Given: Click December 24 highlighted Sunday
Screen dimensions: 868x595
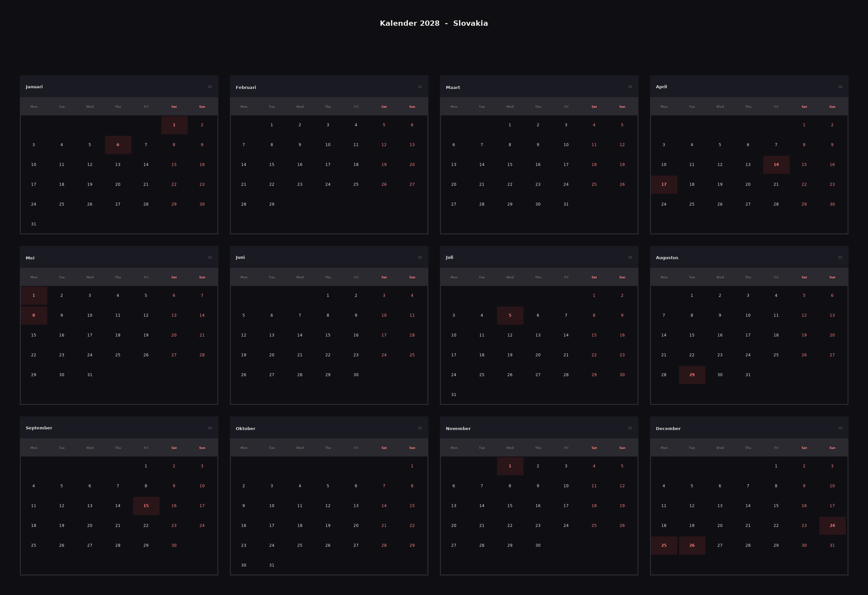Looking at the screenshot, I should point(832,525).
